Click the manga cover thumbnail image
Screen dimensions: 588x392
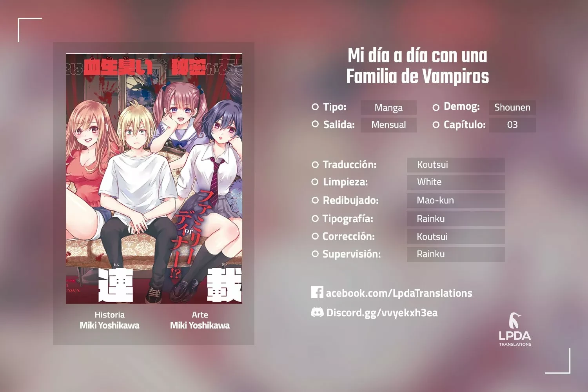click(x=154, y=178)
